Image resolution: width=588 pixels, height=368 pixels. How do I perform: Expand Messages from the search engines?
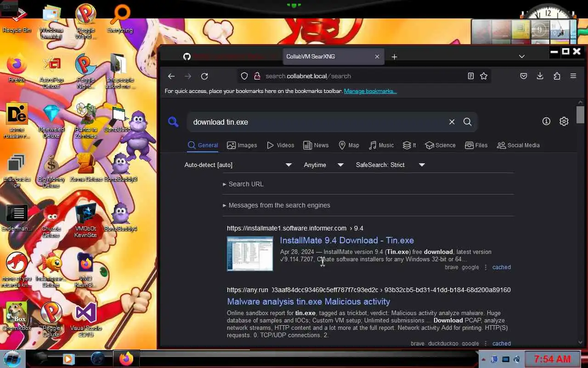click(x=277, y=205)
